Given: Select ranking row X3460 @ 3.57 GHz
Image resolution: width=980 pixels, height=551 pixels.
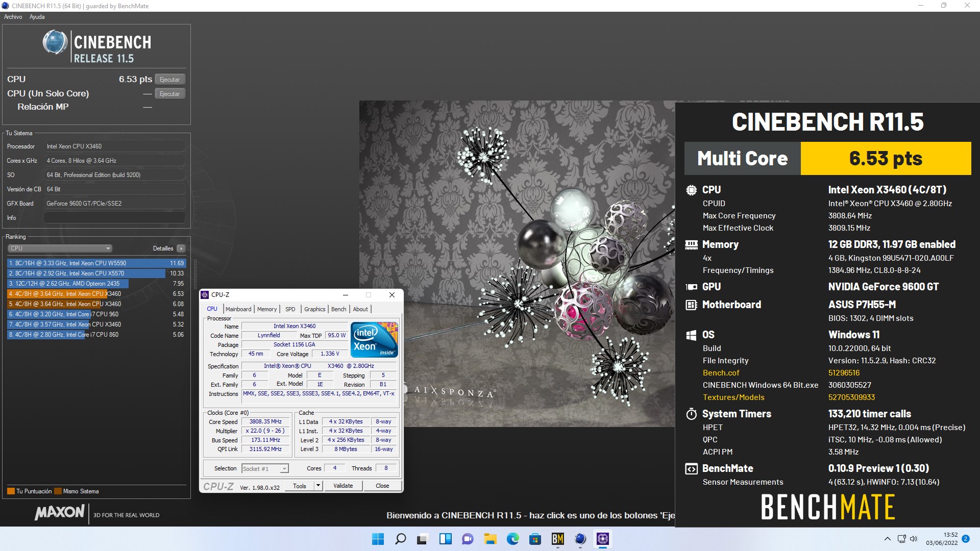Looking at the screenshot, I should [96, 324].
